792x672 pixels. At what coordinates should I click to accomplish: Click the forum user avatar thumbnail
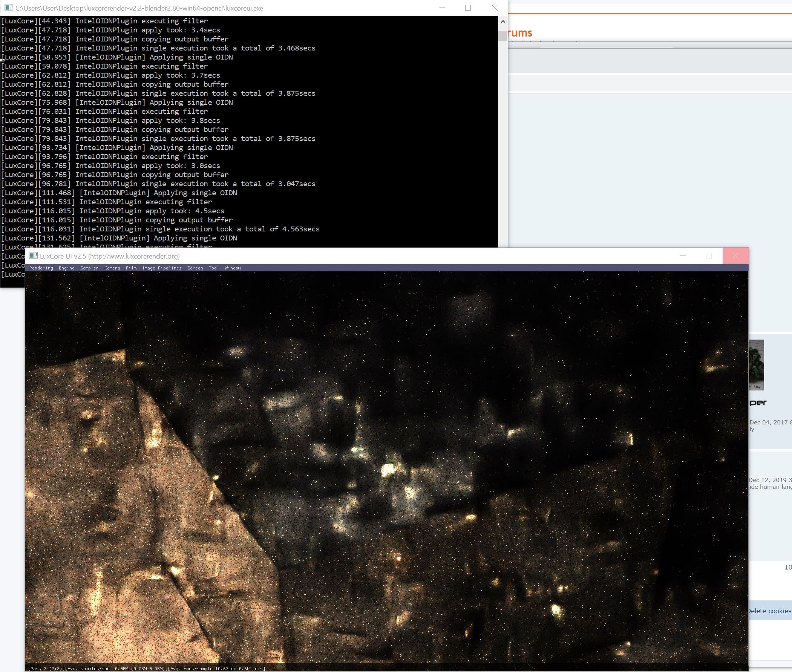pos(756,364)
